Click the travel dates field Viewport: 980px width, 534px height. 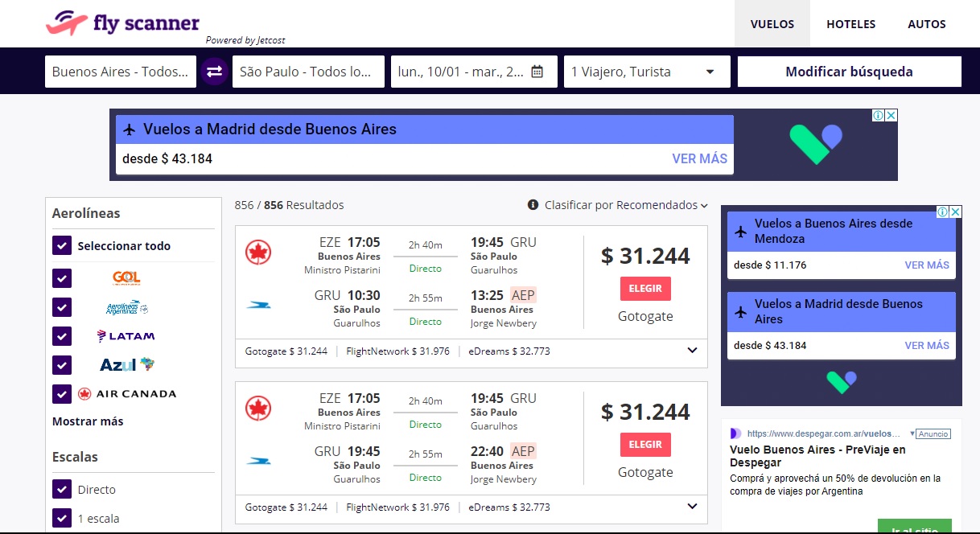click(x=474, y=72)
